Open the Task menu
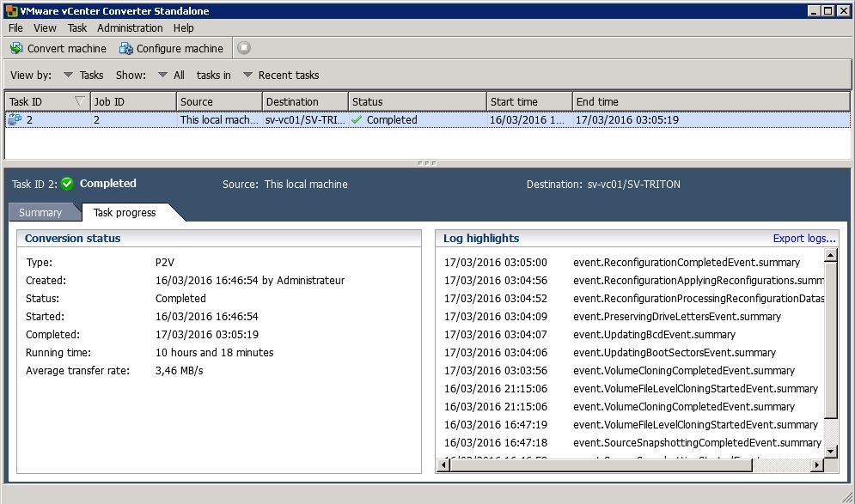 [x=76, y=27]
